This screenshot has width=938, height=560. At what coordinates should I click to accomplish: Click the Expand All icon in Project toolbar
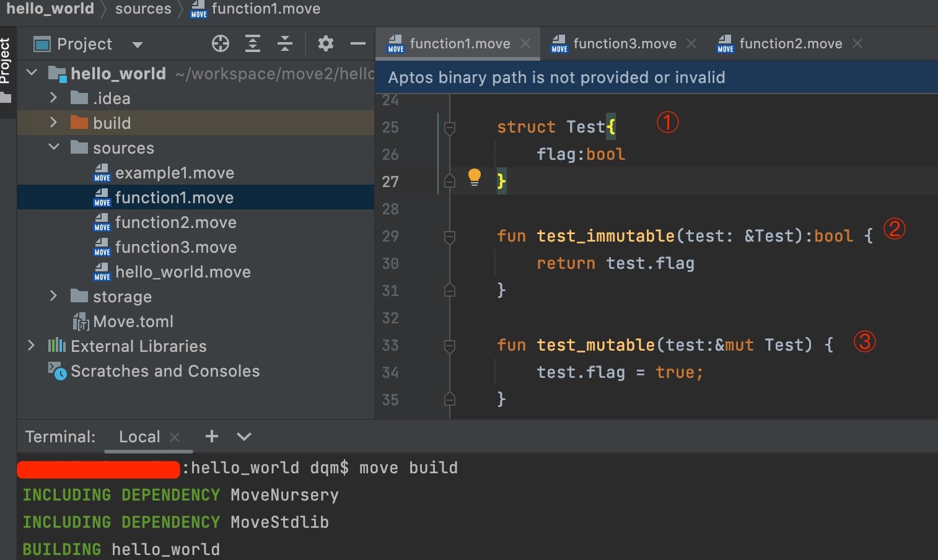pyautogui.click(x=253, y=43)
